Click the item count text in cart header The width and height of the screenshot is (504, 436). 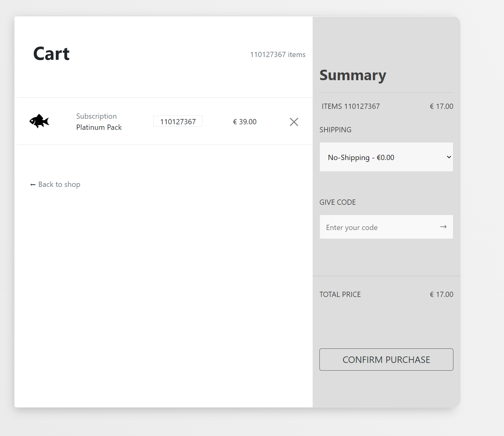coord(277,55)
